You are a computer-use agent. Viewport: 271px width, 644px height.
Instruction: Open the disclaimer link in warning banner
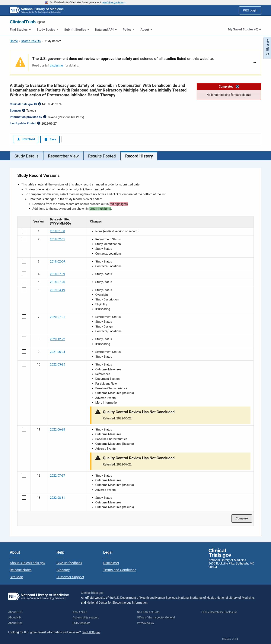point(57,66)
